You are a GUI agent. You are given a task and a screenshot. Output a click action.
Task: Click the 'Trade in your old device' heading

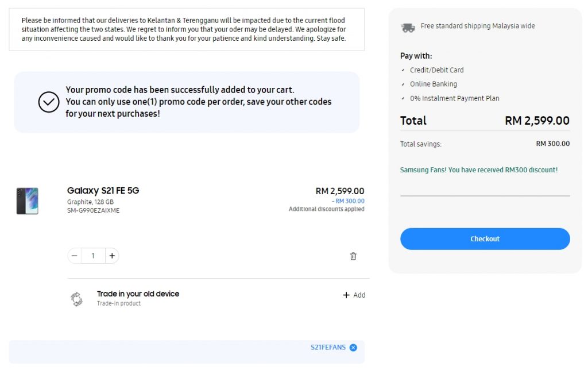[x=138, y=294]
